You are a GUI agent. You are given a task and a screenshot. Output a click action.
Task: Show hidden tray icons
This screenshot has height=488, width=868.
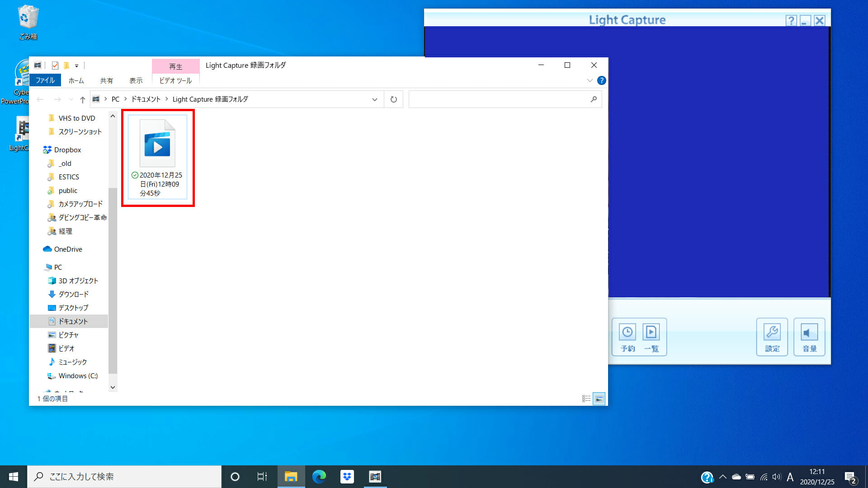[722, 477]
